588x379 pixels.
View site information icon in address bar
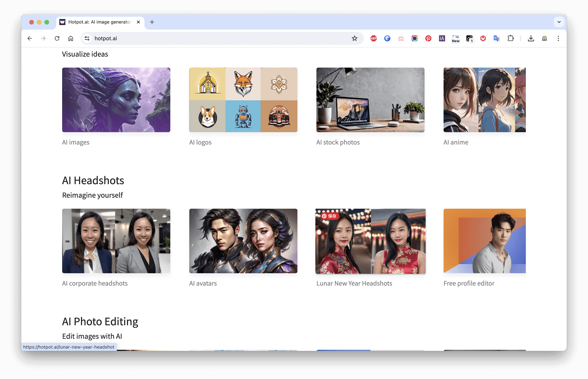tap(87, 38)
